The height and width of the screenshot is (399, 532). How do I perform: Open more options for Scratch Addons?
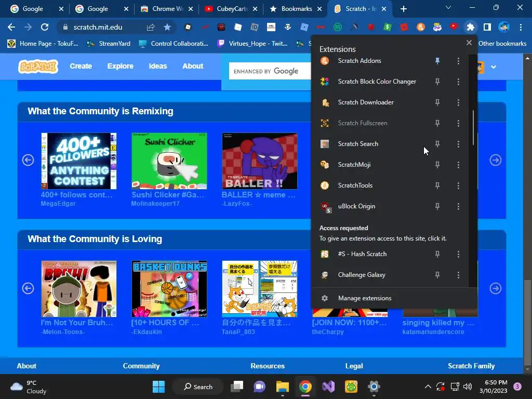pos(458,61)
